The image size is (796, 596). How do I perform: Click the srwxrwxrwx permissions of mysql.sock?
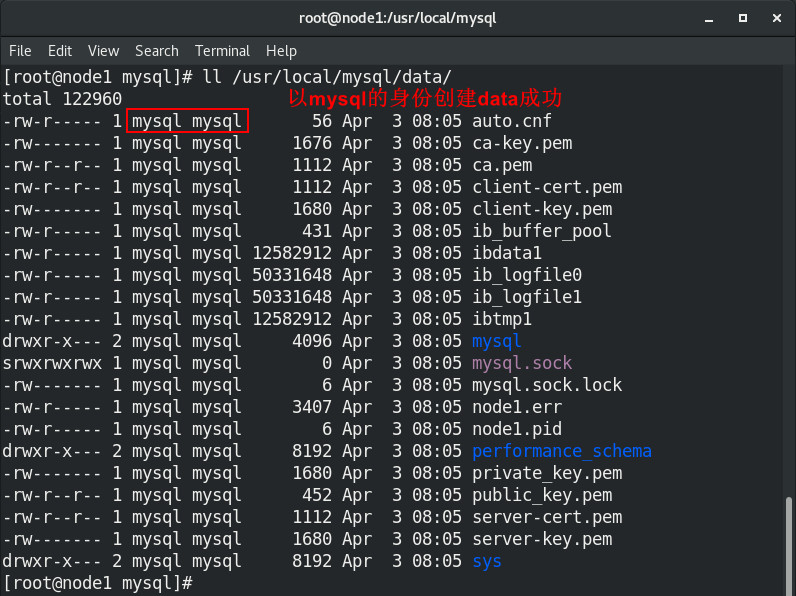click(52, 363)
